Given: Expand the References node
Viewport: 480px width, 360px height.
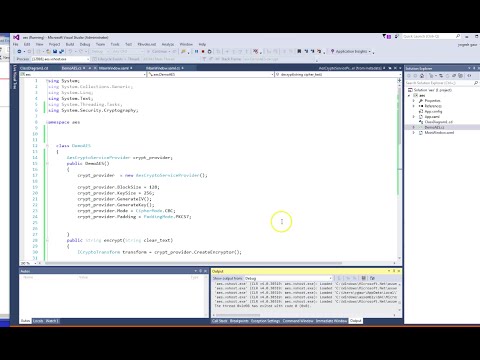Looking at the screenshot, I should (x=414, y=106).
